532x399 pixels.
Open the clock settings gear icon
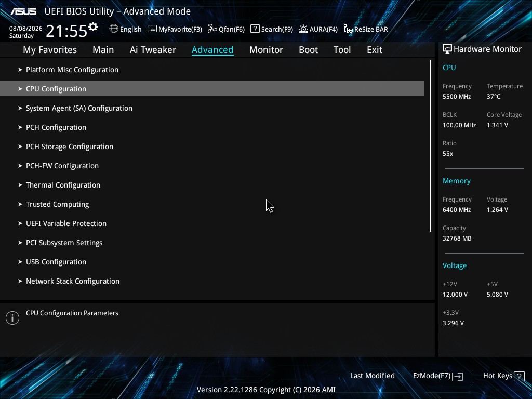92,27
